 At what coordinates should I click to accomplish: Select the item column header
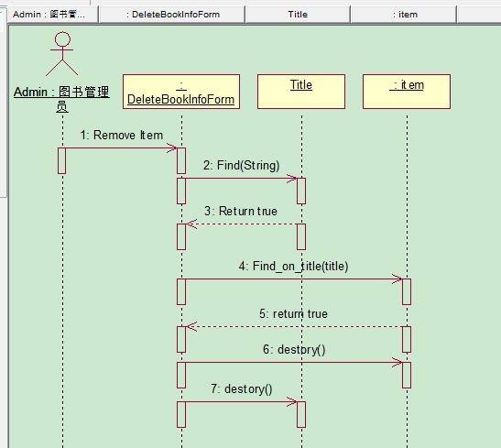click(404, 15)
